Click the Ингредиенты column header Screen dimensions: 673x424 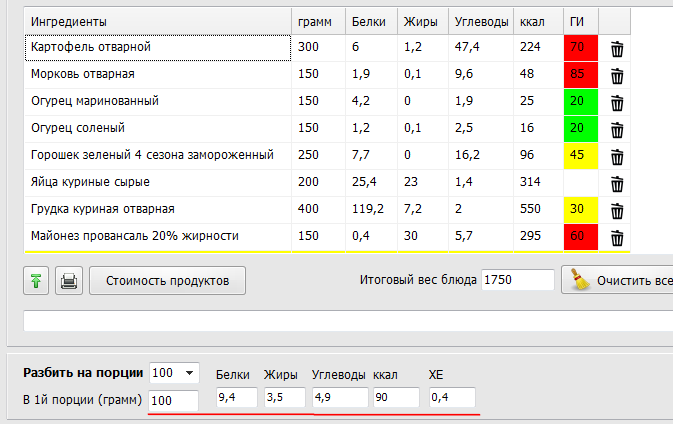click(158, 21)
